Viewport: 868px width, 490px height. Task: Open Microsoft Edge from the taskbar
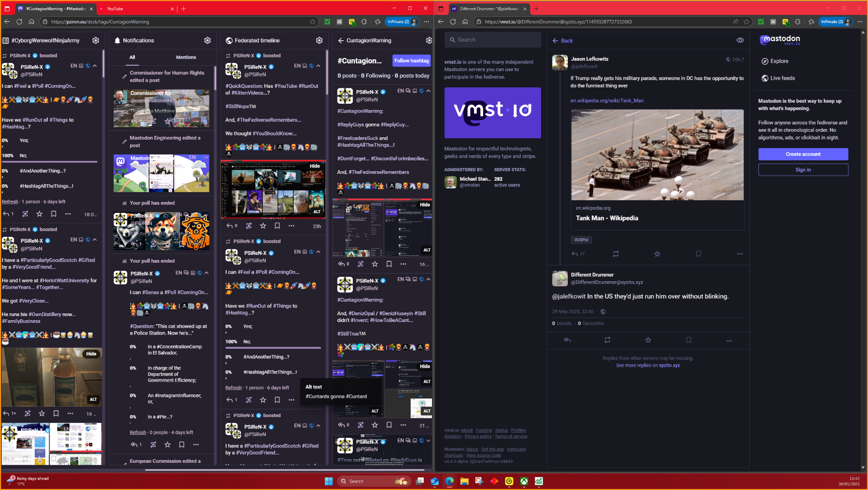tap(449, 481)
